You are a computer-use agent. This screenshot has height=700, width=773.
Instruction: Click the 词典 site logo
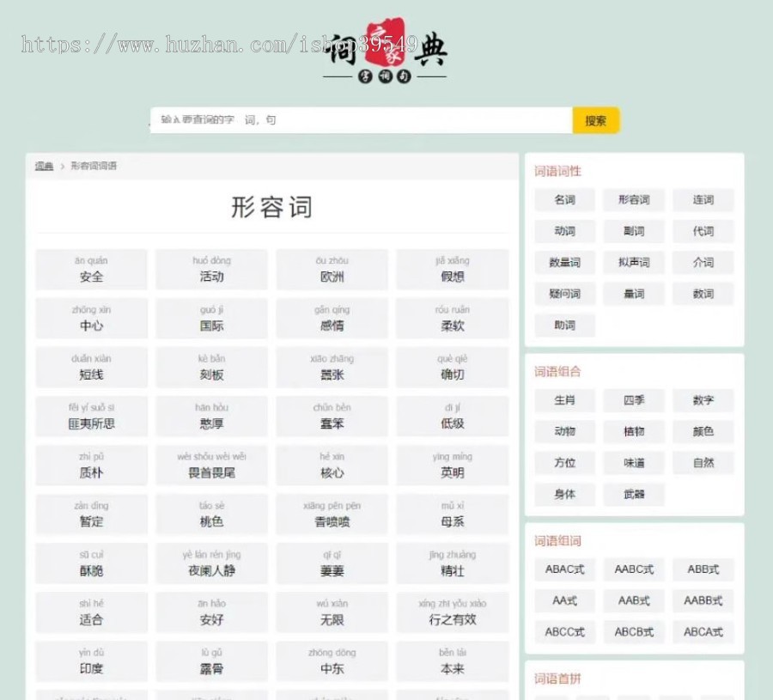click(385, 51)
